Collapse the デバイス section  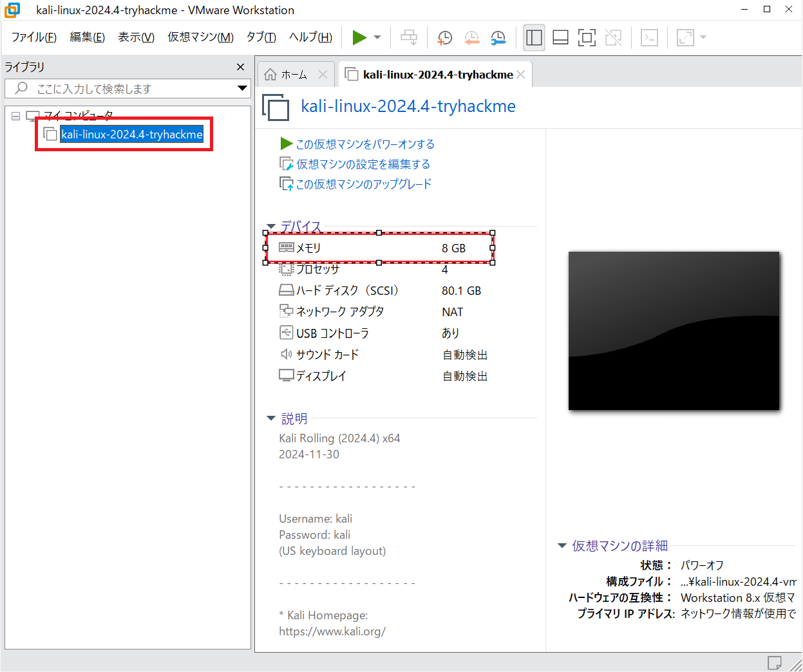tap(271, 226)
